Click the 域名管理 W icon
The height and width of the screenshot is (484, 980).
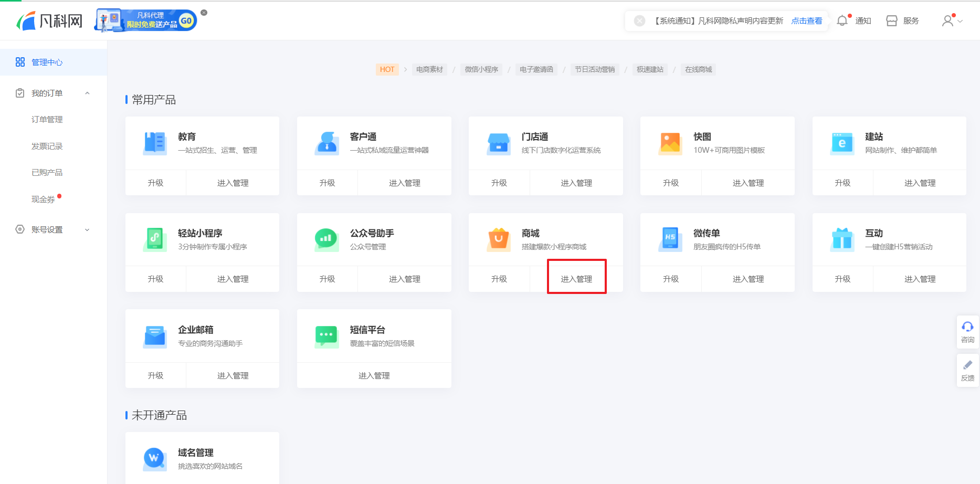[155, 459]
